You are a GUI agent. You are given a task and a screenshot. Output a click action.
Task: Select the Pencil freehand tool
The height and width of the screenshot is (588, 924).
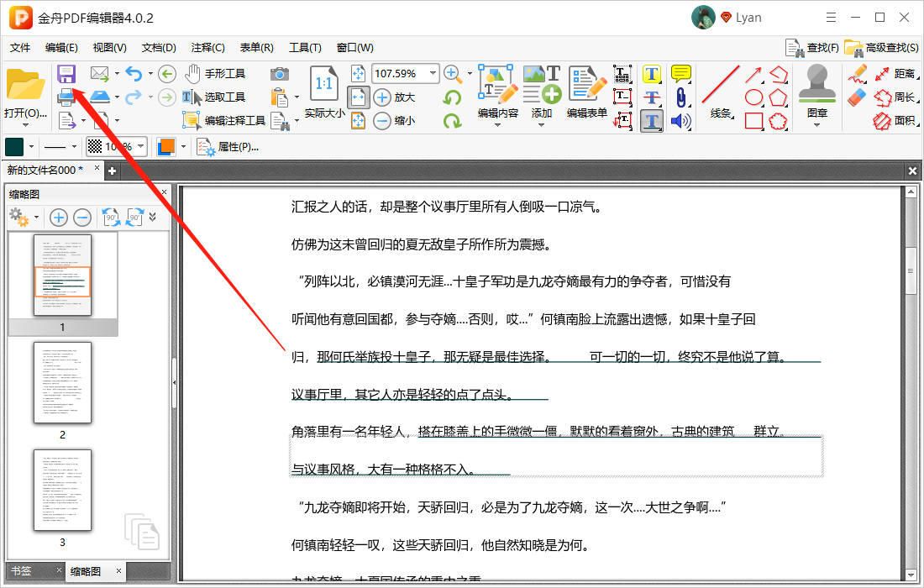tap(858, 74)
